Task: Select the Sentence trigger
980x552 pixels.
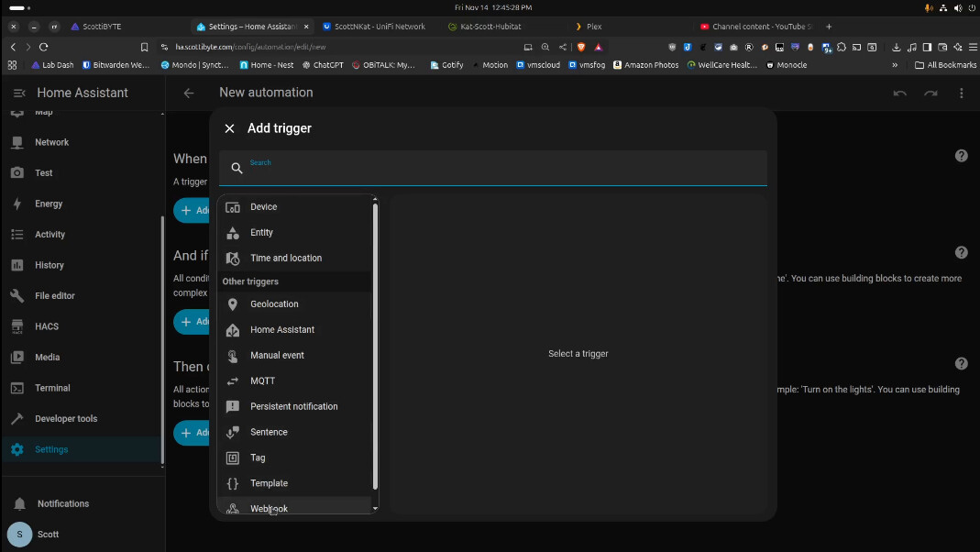Action: click(x=269, y=433)
